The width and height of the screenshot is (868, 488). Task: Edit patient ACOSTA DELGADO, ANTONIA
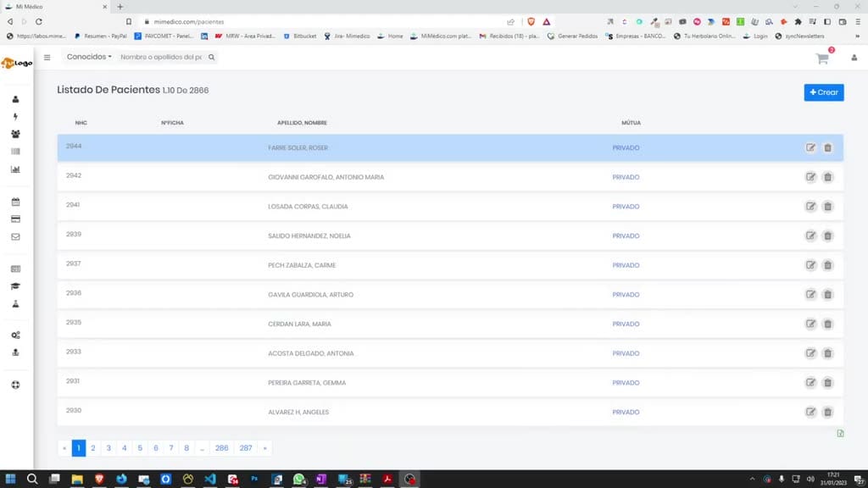pos(810,353)
